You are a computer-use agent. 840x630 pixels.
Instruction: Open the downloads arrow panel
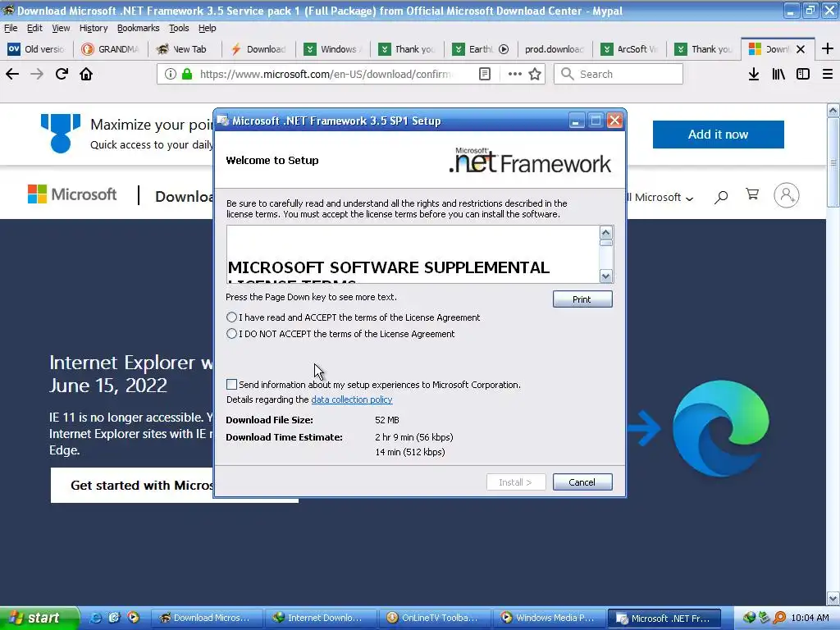754,74
